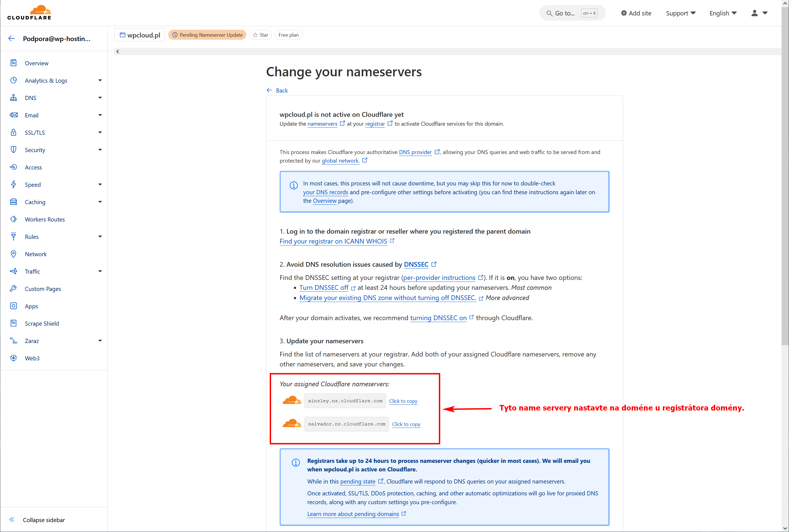The height and width of the screenshot is (532, 789).
Task: Click the Go to... search box
Action: [572, 13]
